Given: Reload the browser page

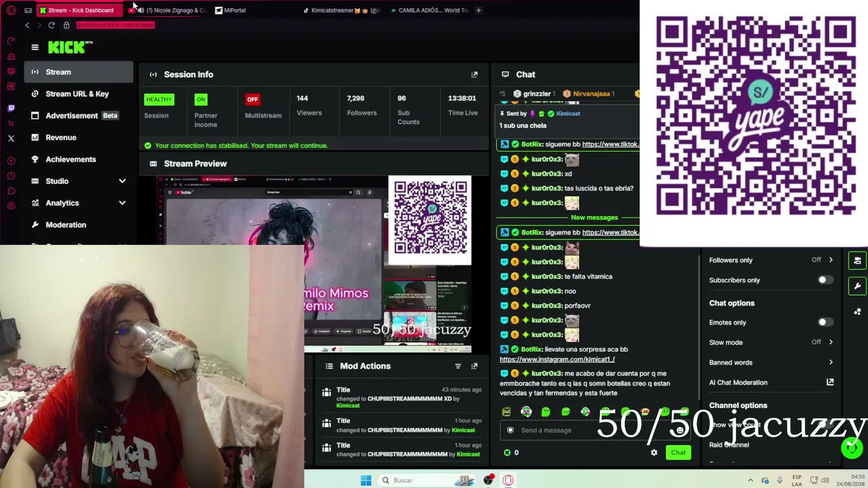Looking at the screenshot, I should click(52, 25).
